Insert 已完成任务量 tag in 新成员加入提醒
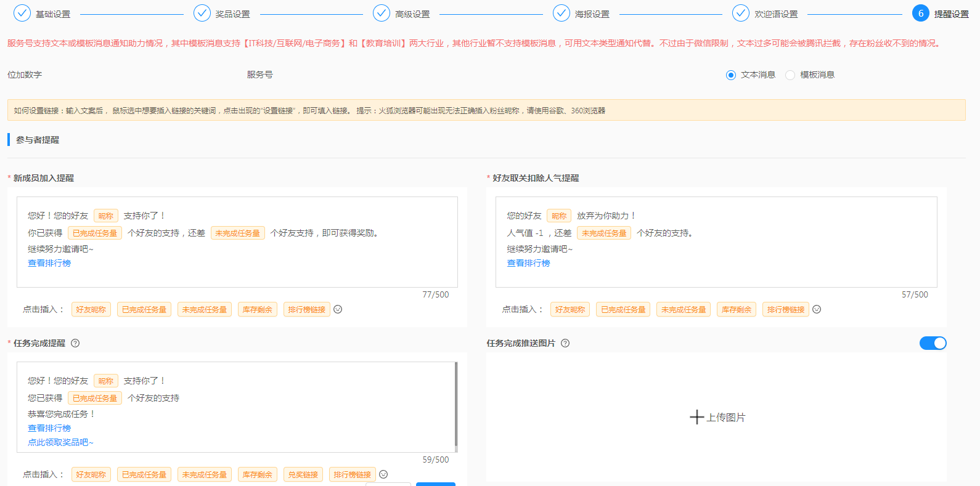Image resolution: width=980 pixels, height=486 pixels. pyautogui.click(x=144, y=309)
